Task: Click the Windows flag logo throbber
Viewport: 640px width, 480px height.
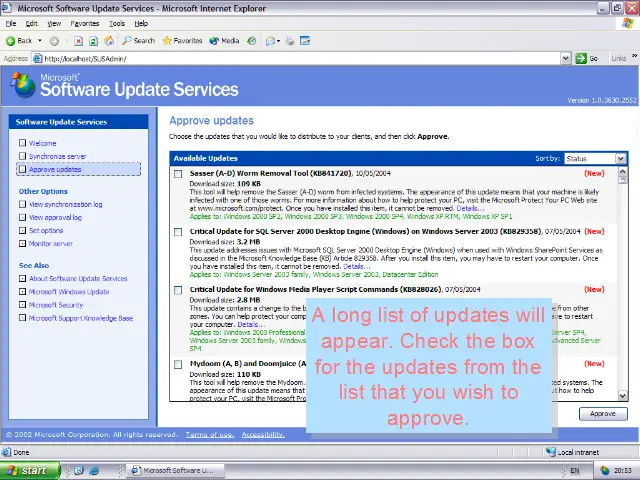Action: click(x=628, y=23)
